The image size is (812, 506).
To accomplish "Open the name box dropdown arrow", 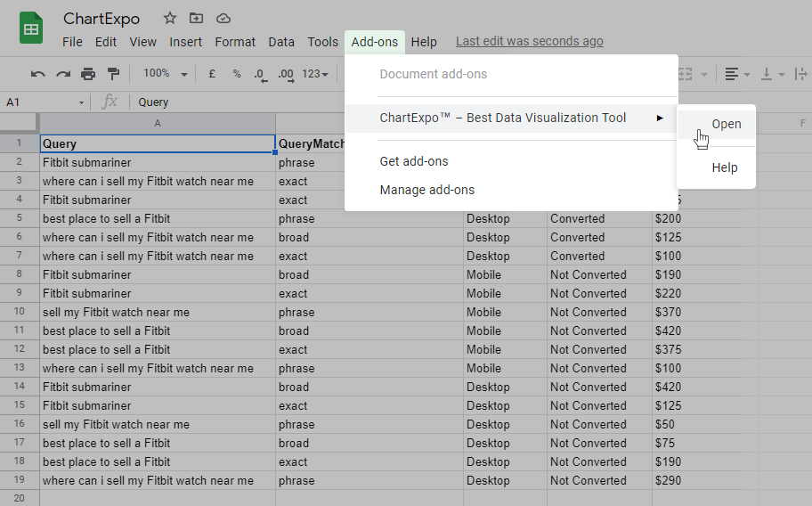I will 81,102.
